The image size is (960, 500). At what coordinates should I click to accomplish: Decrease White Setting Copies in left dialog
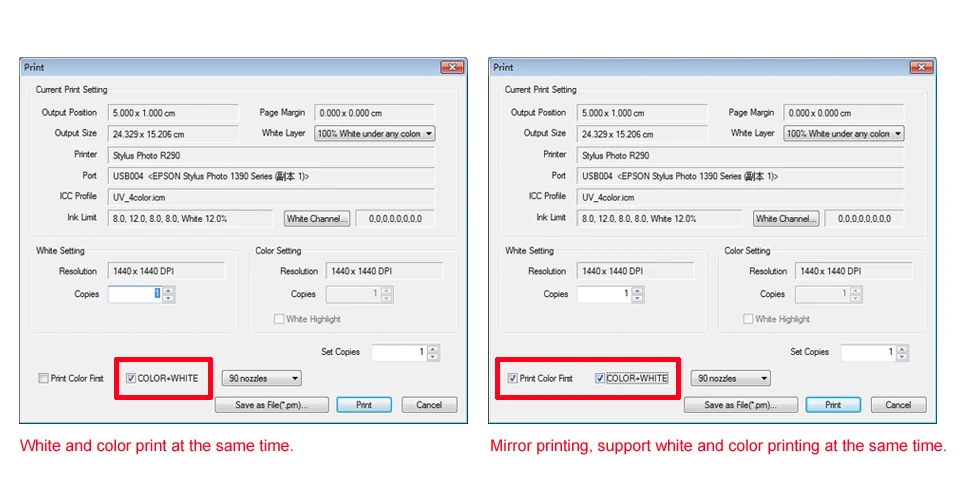coord(168,299)
